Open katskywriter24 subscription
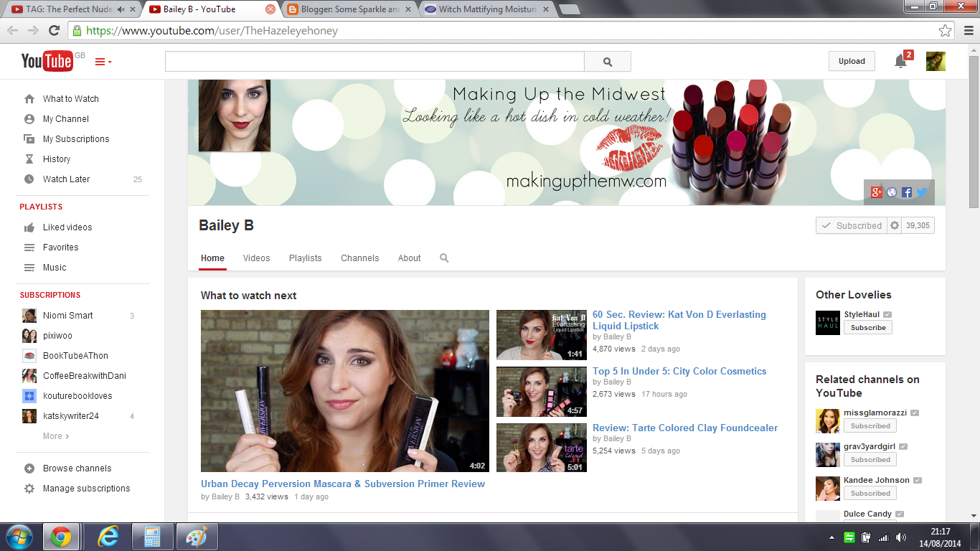980x551 pixels. click(71, 416)
